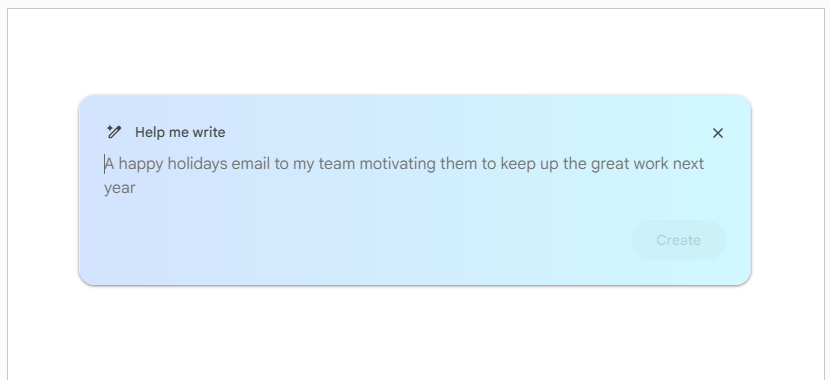831x380 pixels.
Task: Click the sparkle pen Help me write icon
Action: (x=113, y=132)
